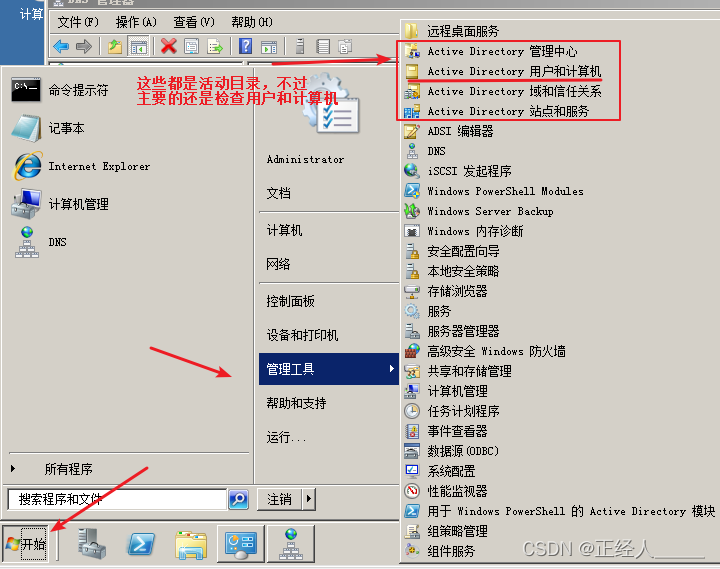Open 计算机 in start menu right pane
This screenshot has width=720, height=569.
pos(284,230)
